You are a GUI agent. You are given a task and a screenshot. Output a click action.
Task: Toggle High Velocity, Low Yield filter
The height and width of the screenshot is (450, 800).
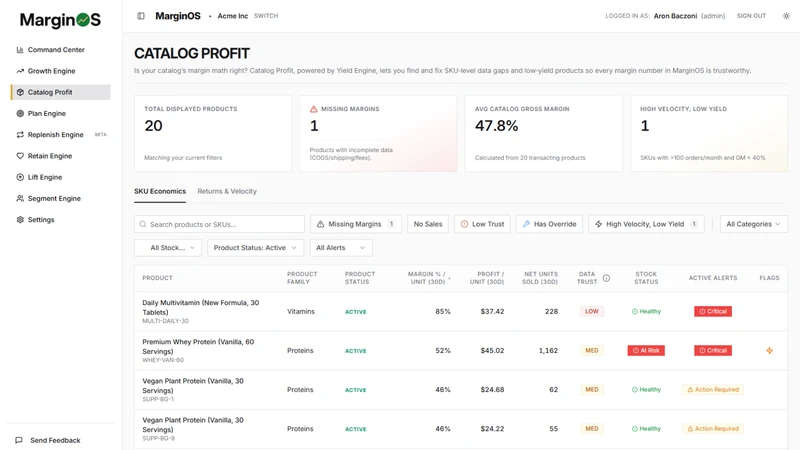(646, 224)
